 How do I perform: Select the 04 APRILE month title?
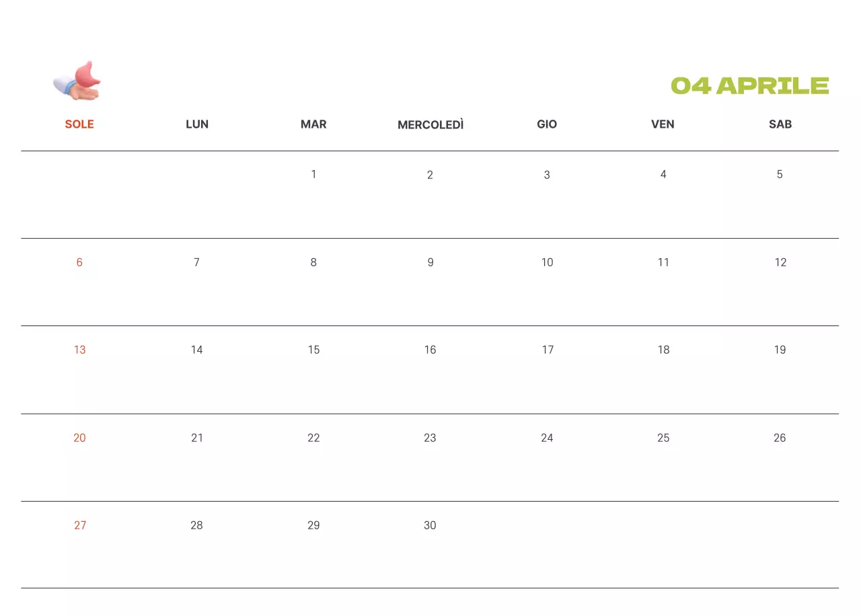[749, 86]
